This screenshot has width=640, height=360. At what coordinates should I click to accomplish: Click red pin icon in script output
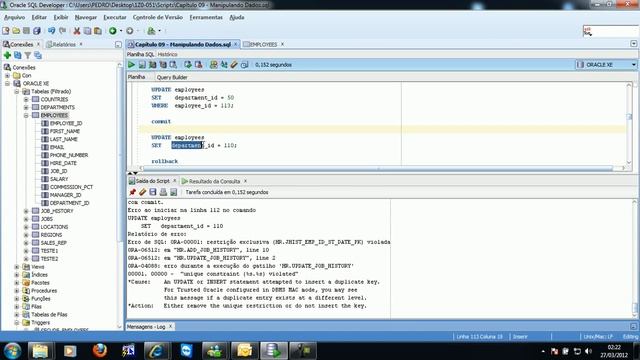pyautogui.click(x=132, y=192)
